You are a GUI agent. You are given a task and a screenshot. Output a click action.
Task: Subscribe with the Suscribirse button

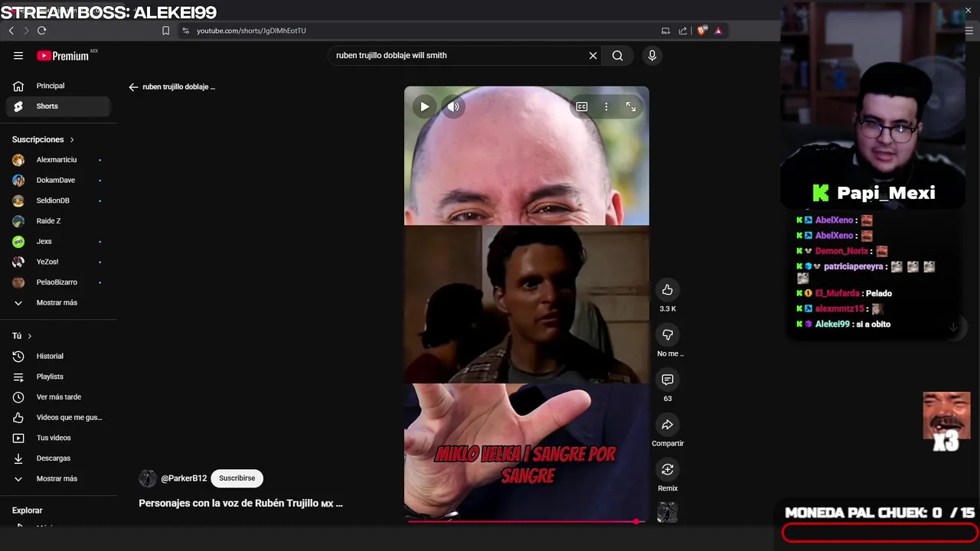click(x=237, y=478)
